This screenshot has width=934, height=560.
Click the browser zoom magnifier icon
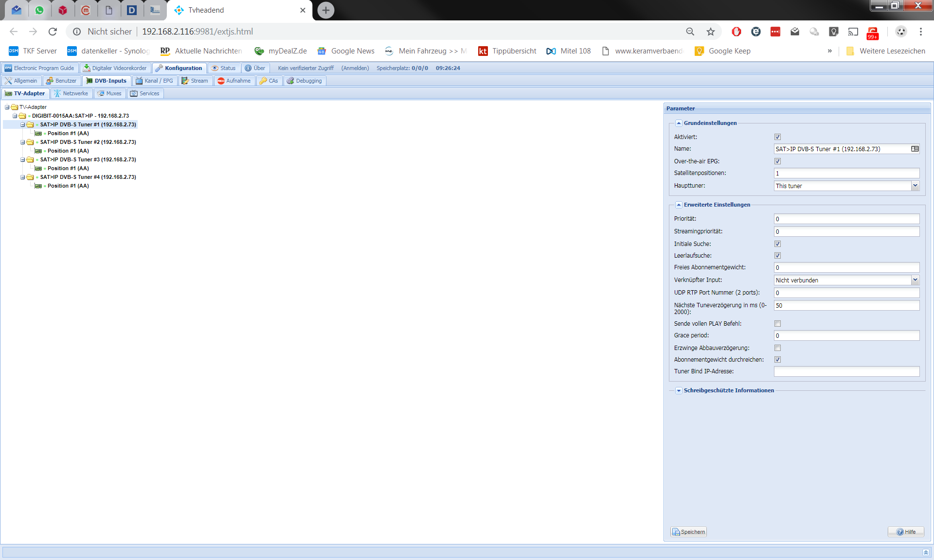click(690, 32)
